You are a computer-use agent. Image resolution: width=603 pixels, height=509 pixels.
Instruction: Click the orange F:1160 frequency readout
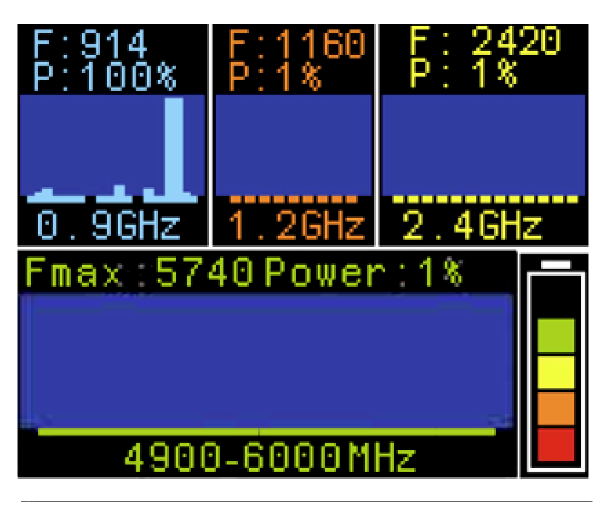[296, 44]
